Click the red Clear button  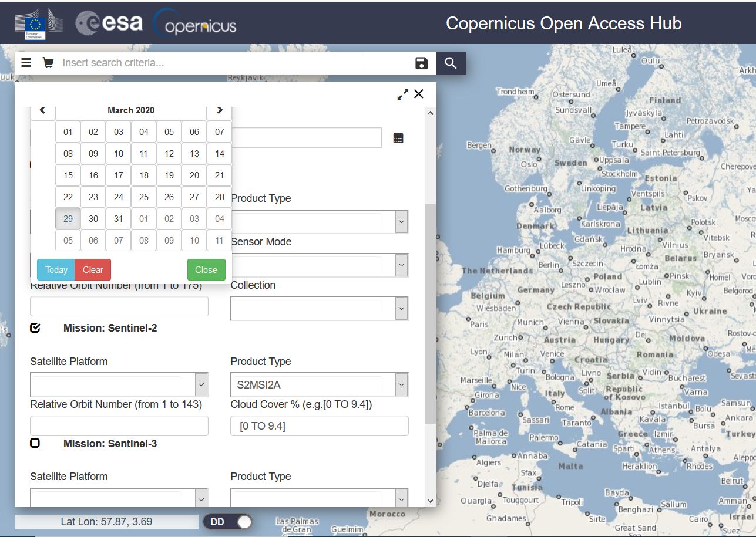[93, 270]
